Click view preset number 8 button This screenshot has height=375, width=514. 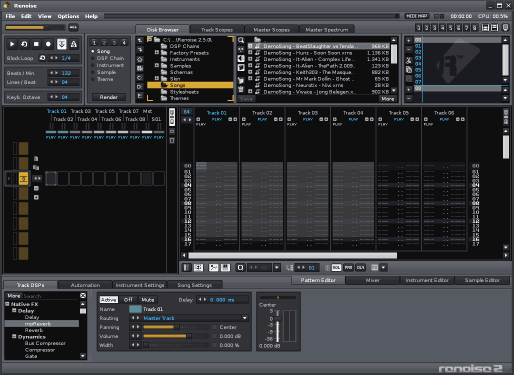[x=475, y=28]
